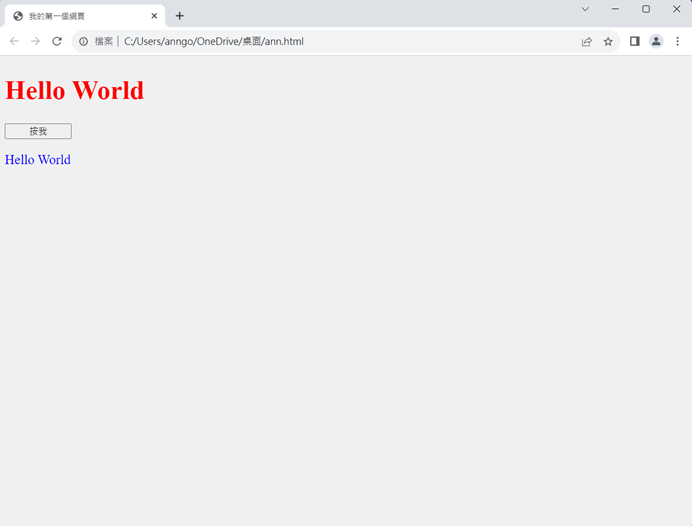Select the 我的第一個網頁 tab
The height and width of the screenshot is (526, 692).
click(85, 16)
